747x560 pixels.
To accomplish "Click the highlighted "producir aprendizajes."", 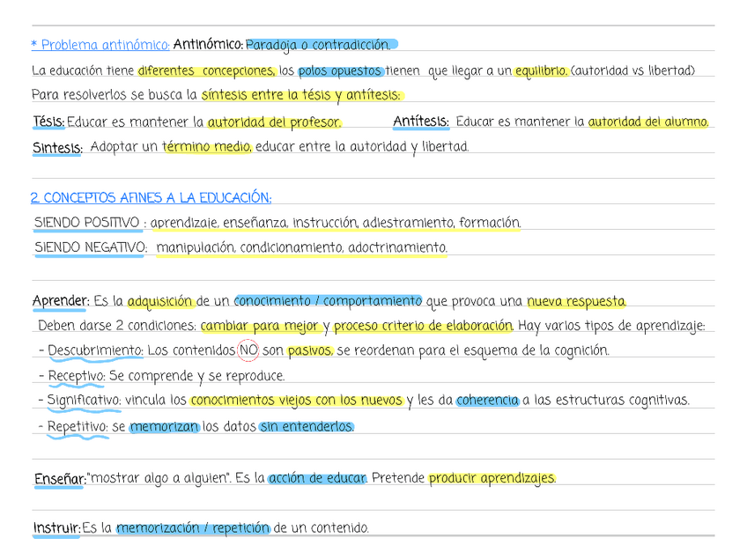I will [492, 478].
